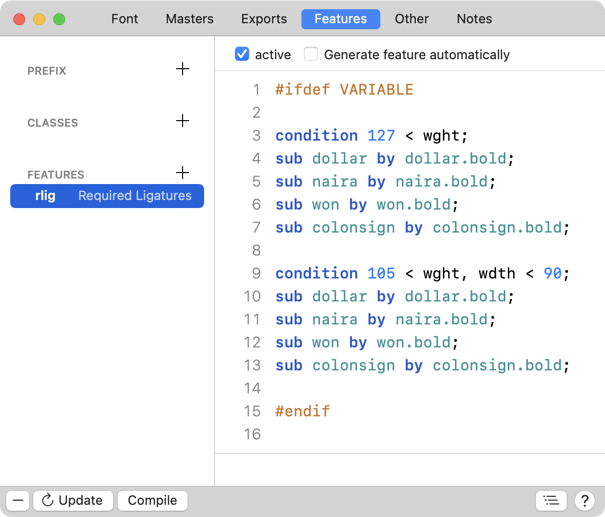Add a new class with plus icon
This screenshot has height=517, width=605.
pyautogui.click(x=182, y=121)
